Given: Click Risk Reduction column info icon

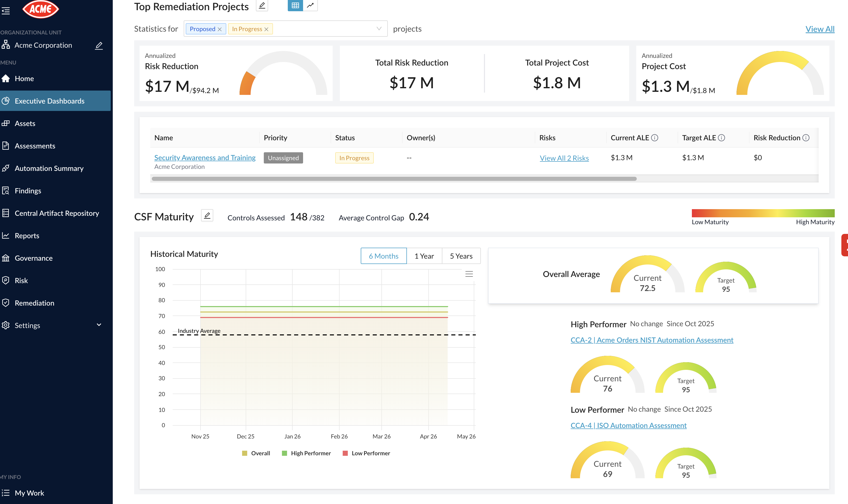Looking at the screenshot, I should 806,138.
